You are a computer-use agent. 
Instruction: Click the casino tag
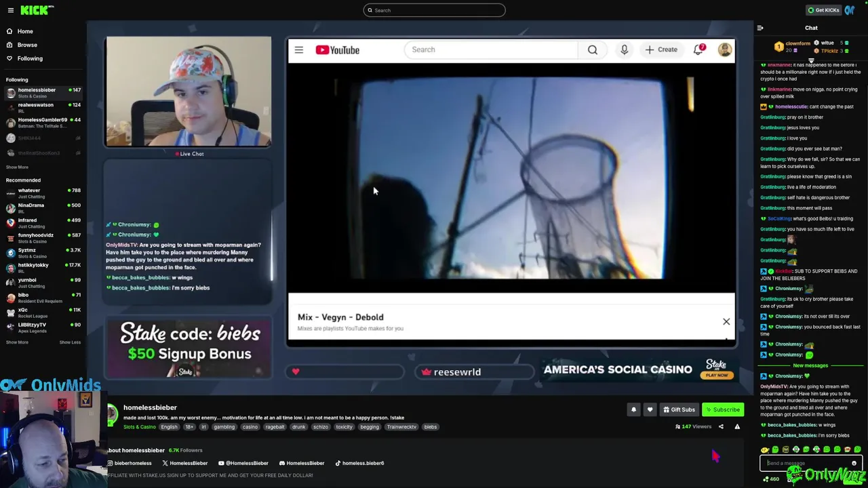click(x=250, y=427)
